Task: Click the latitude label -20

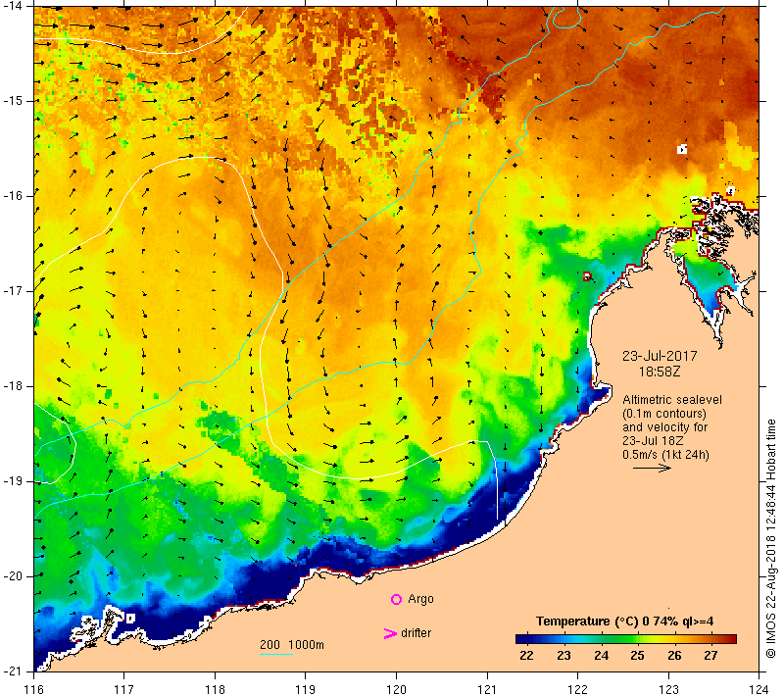Action: 13,576
